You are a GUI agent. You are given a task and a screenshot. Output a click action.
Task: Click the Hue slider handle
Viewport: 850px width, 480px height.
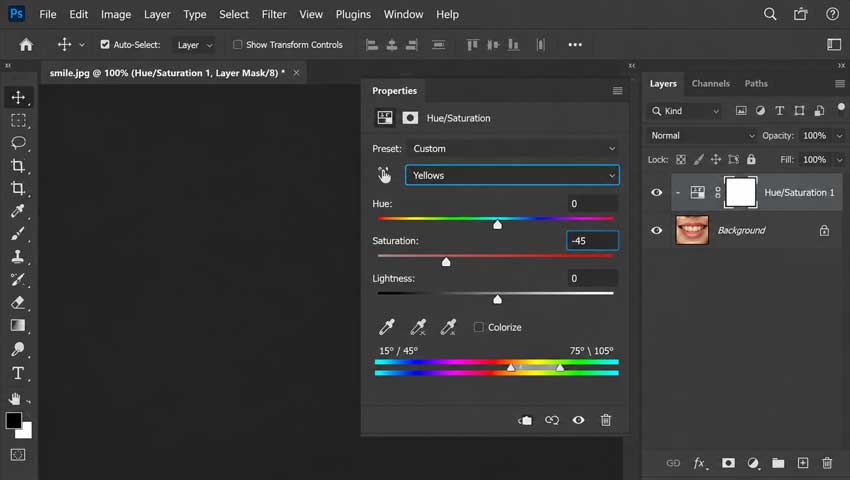[498, 225]
